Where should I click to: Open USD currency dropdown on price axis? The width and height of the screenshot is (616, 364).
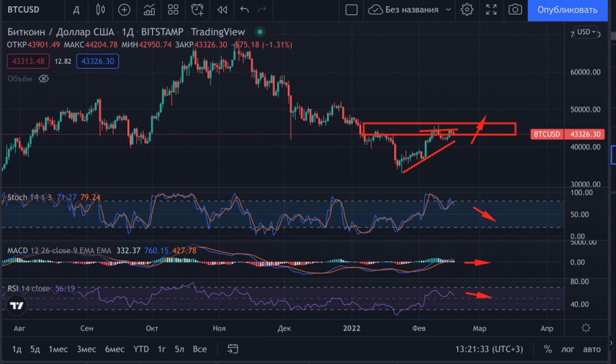click(587, 32)
